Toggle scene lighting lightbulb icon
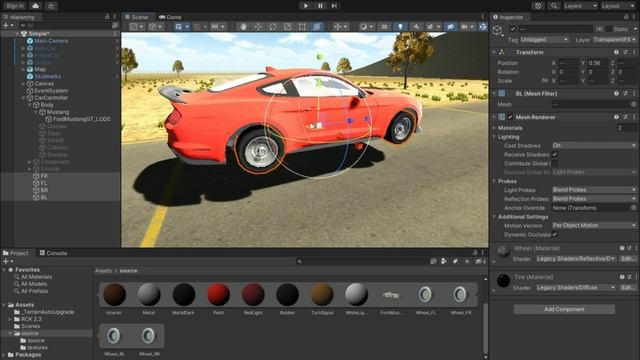The height and width of the screenshot is (360, 640). click(400, 27)
